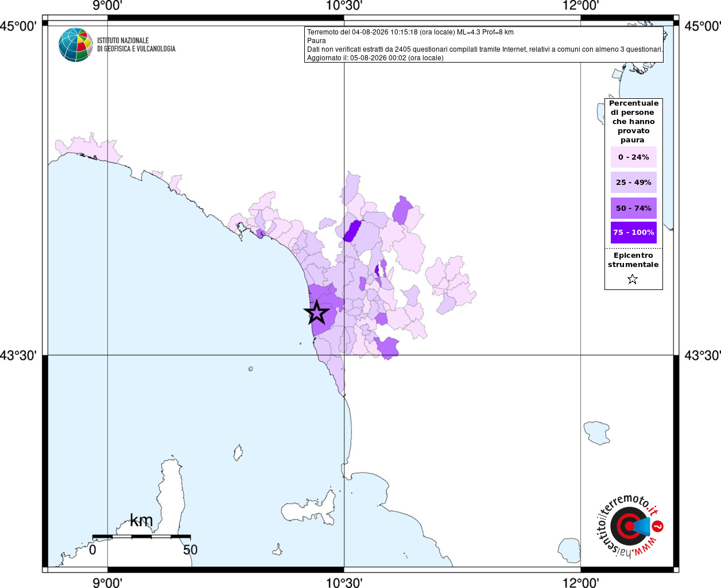Click the top 9°00' longitude label
This screenshot has height=588, width=721.
click(x=107, y=6)
